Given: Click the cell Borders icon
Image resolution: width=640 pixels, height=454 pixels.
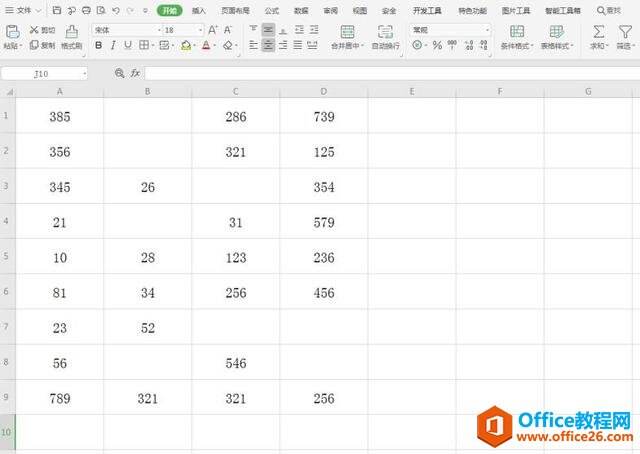Looking at the screenshot, I should [144, 45].
